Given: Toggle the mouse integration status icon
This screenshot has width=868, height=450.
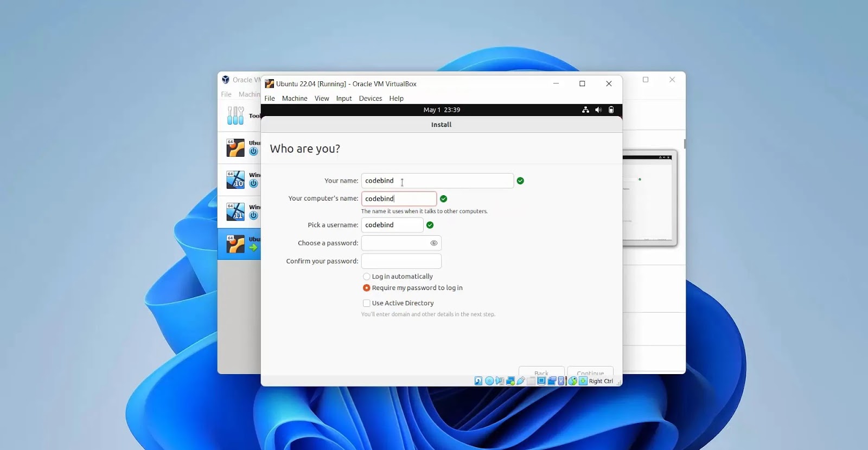Looking at the screenshot, I should (573, 381).
